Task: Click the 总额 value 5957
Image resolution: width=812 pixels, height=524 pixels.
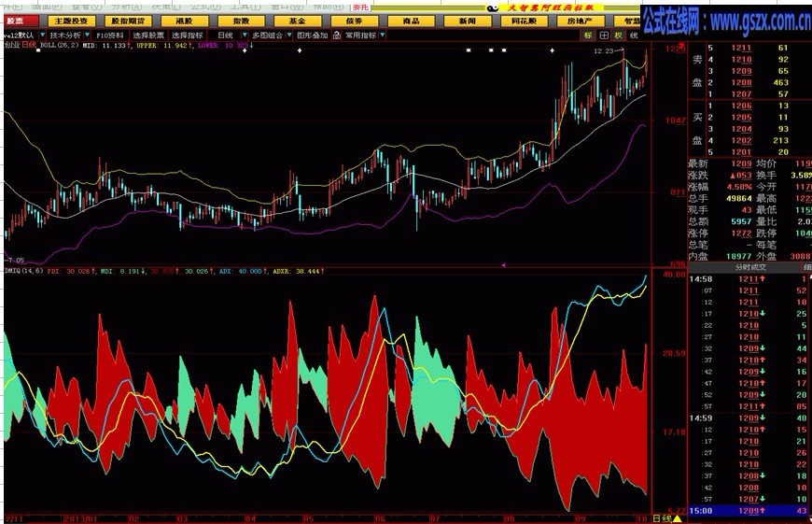Action: (x=742, y=221)
